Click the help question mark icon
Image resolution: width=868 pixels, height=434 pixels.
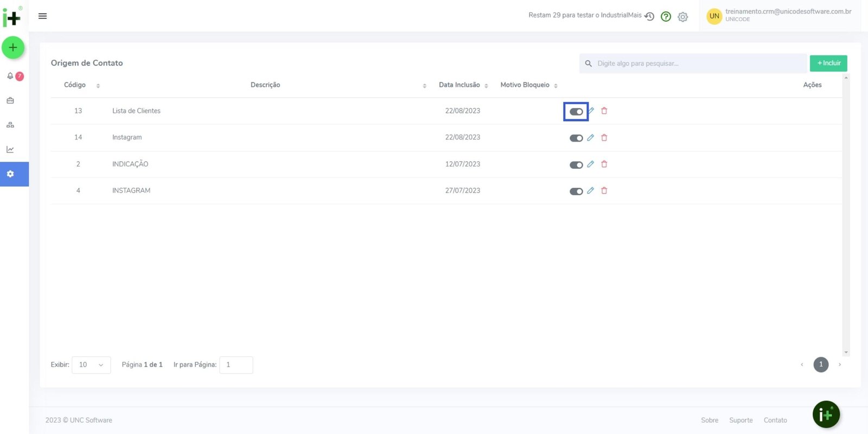[x=666, y=17]
